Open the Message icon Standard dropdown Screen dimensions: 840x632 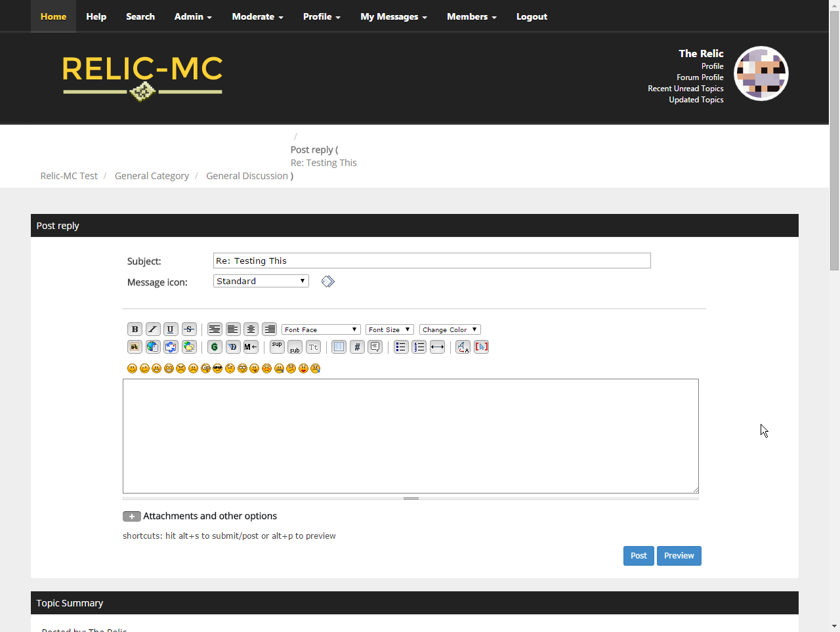point(261,281)
